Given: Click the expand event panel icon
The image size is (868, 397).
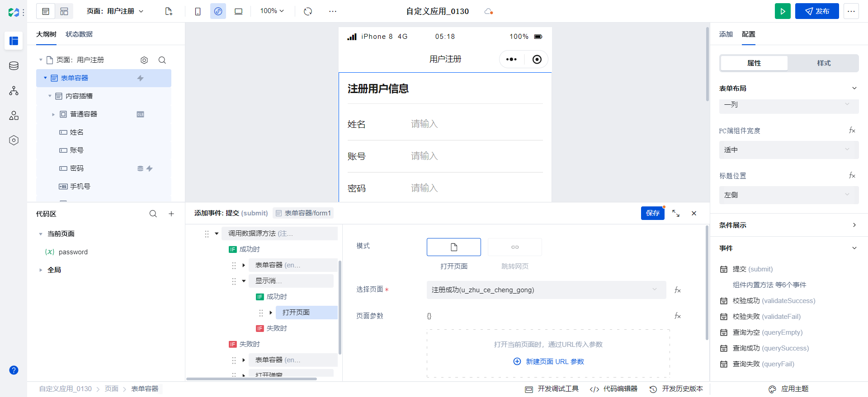Looking at the screenshot, I should (676, 213).
